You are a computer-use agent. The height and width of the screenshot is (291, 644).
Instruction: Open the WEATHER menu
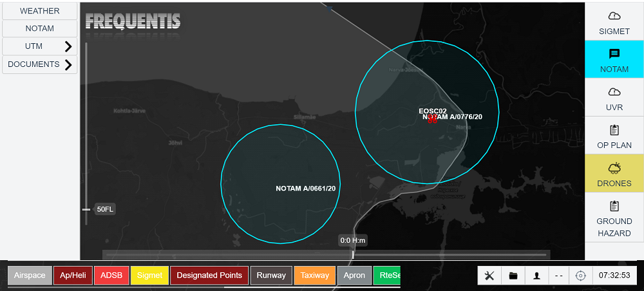40,11
